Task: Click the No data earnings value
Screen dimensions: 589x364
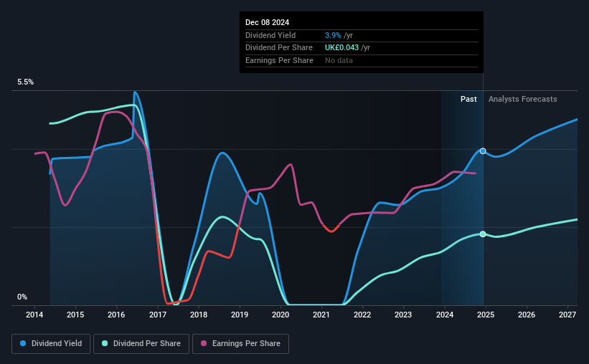Action: pyautogui.click(x=339, y=60)
